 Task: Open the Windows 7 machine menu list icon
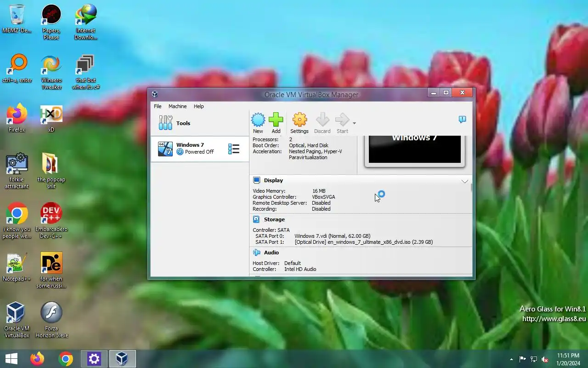[x=234, y=149]
